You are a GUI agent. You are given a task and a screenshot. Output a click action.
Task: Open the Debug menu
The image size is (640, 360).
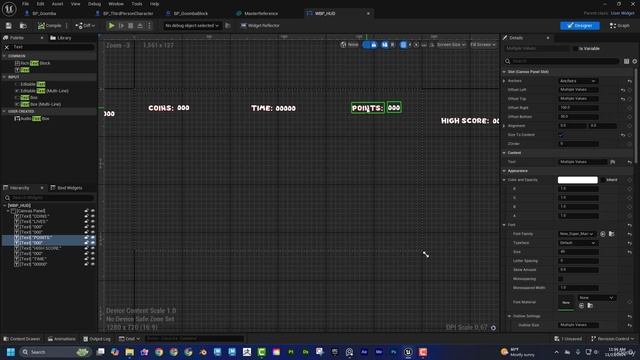pos(94,4)
